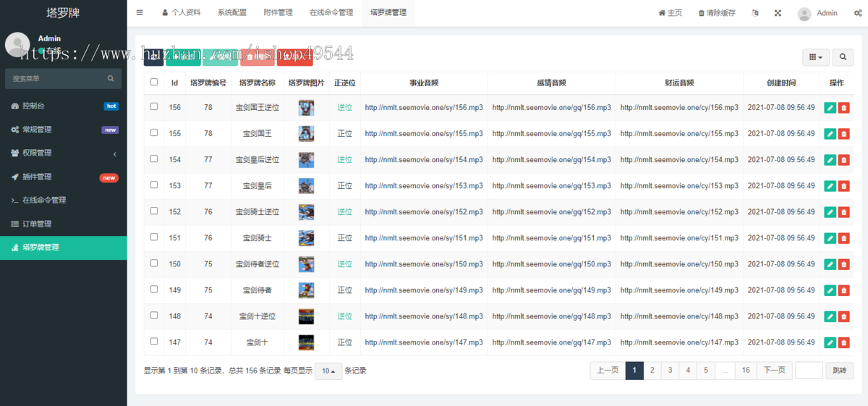The width and height of the screenshot is (868, 406).
Task: Click http://nmlt.seemovie.one/sy/155.mp3 audio URL
Action: pyautogui.click(x=424, y=134)
